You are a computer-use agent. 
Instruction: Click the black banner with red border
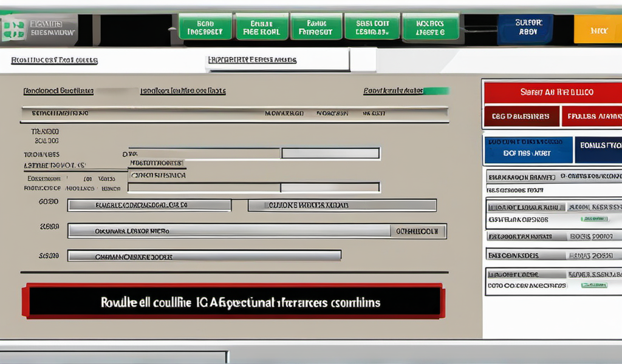click(x=234, y=302)
